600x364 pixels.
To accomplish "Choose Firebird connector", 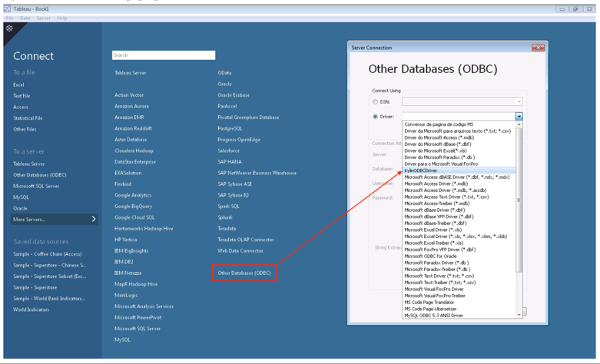I will tap(123, 184).
